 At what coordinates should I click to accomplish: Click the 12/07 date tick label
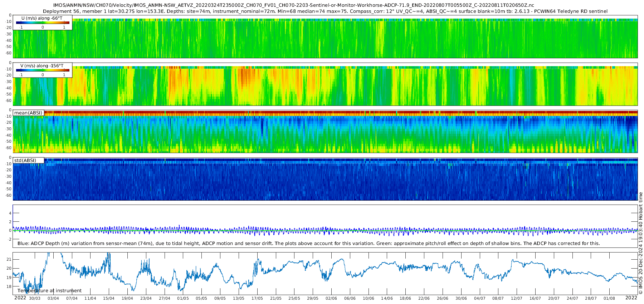point(517,298)
